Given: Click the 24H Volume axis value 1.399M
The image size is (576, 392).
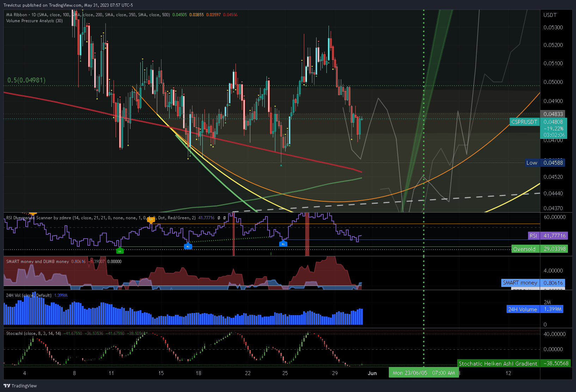Looking at the screenshot, I should 552,309.
